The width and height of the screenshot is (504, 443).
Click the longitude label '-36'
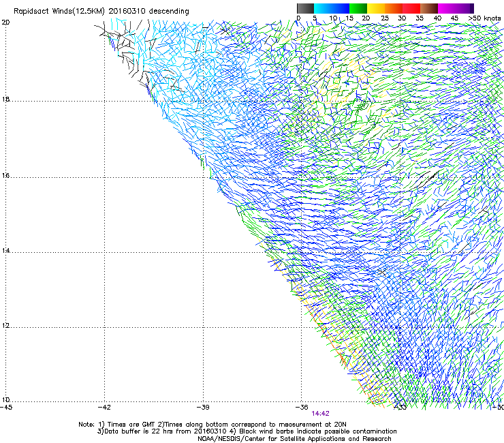[302, 408]
